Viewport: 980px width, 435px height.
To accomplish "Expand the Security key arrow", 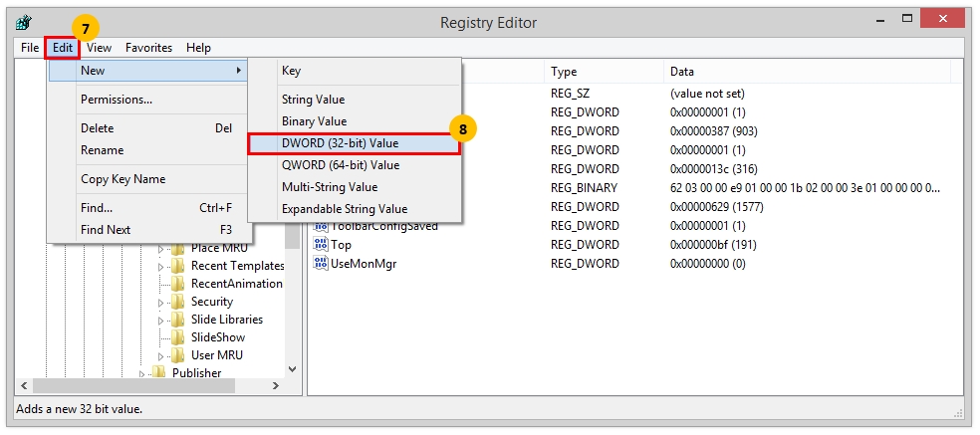I will [162, 303].
